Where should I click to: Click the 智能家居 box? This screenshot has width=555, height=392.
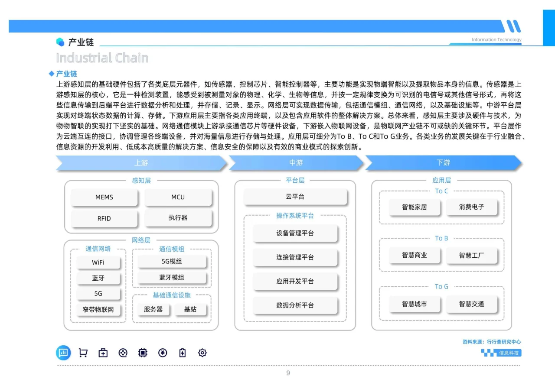(x=415, y=207)
